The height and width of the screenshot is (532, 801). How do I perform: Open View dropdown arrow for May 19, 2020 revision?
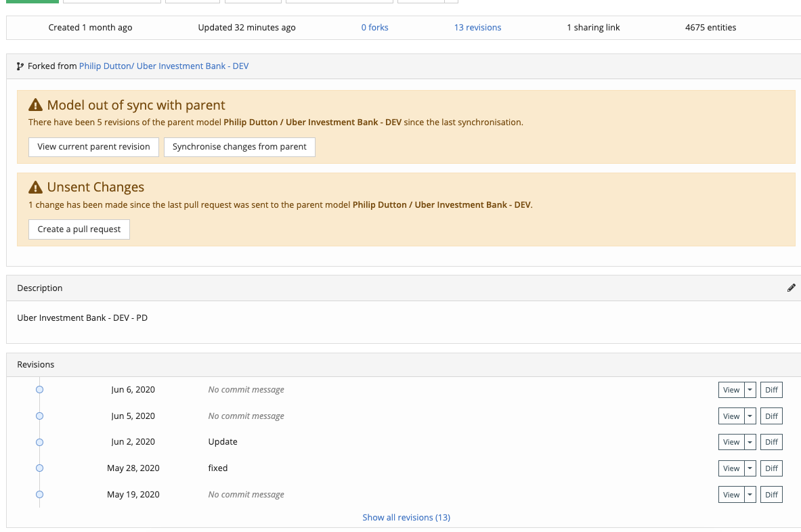click(x=750, y=495)
